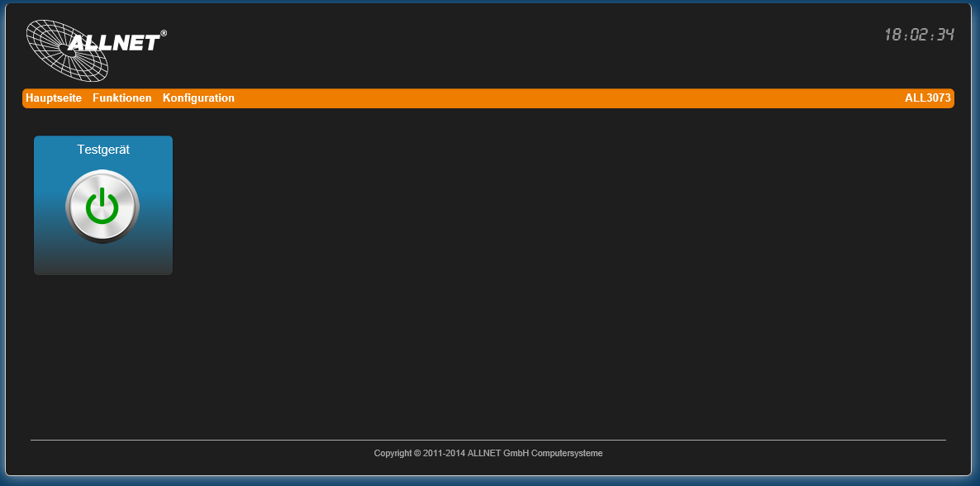Click the ALLNET wordmark in the logo
This screenshot has height=486, width=980.
[x=114, y=43]
